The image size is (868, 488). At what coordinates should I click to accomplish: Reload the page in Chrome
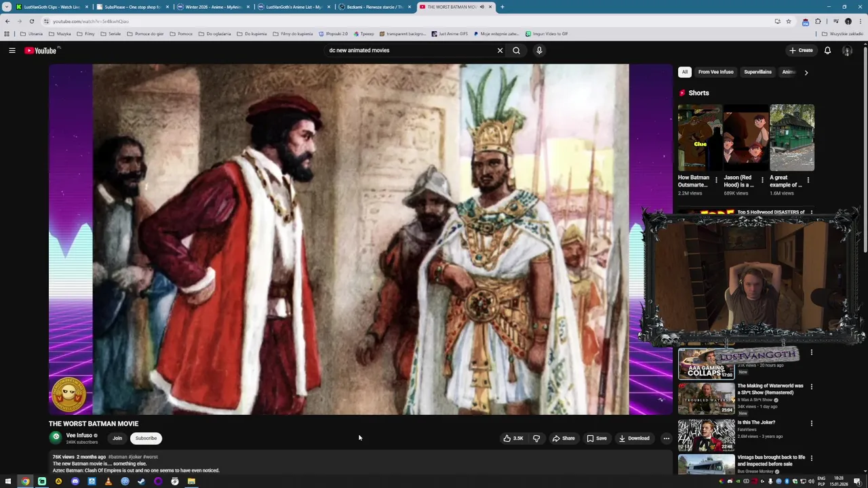point(31,21)
